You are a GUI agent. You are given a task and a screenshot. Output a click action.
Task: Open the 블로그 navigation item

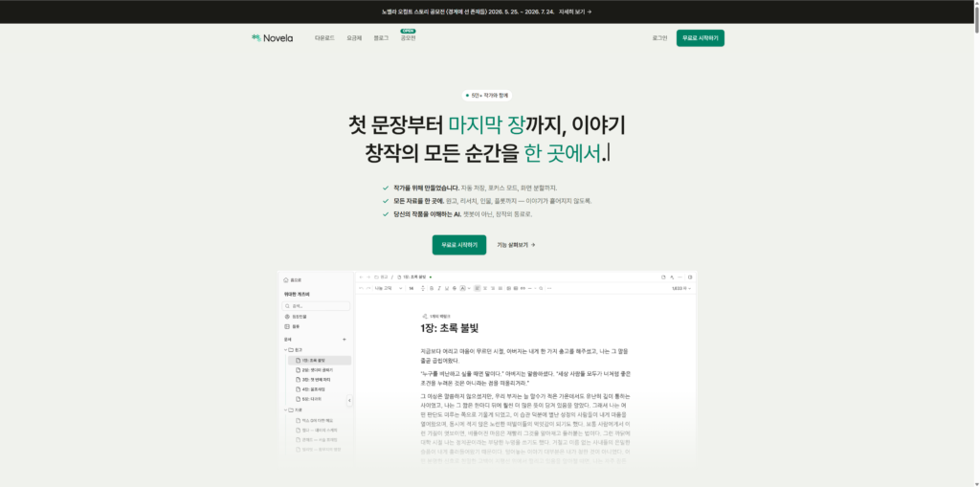tap(381, 38)
